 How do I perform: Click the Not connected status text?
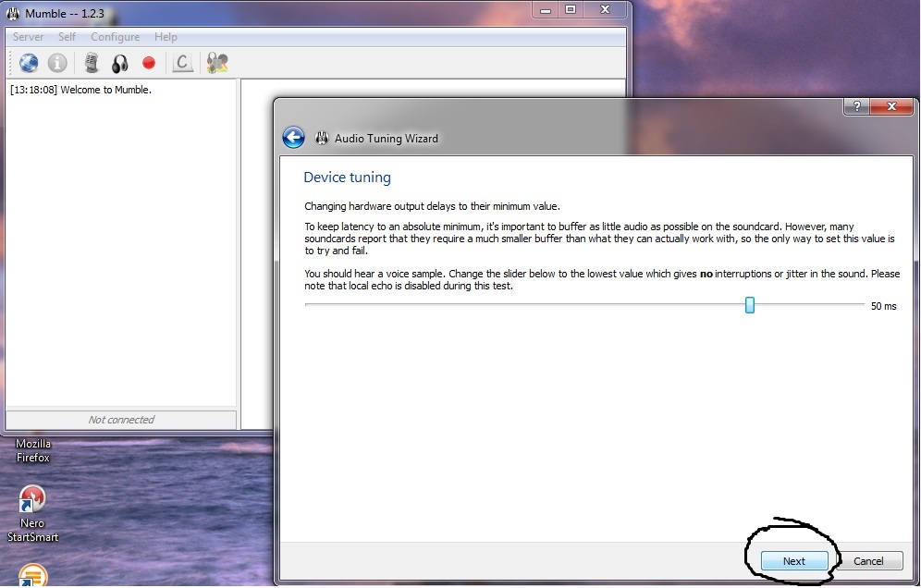pyautogui.click(x=121, y=420)
